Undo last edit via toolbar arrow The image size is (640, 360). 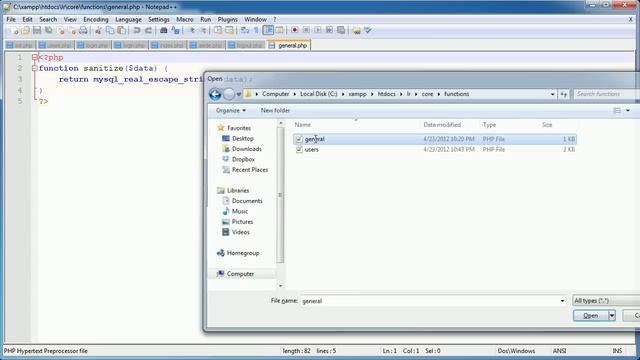coord(137,30)
